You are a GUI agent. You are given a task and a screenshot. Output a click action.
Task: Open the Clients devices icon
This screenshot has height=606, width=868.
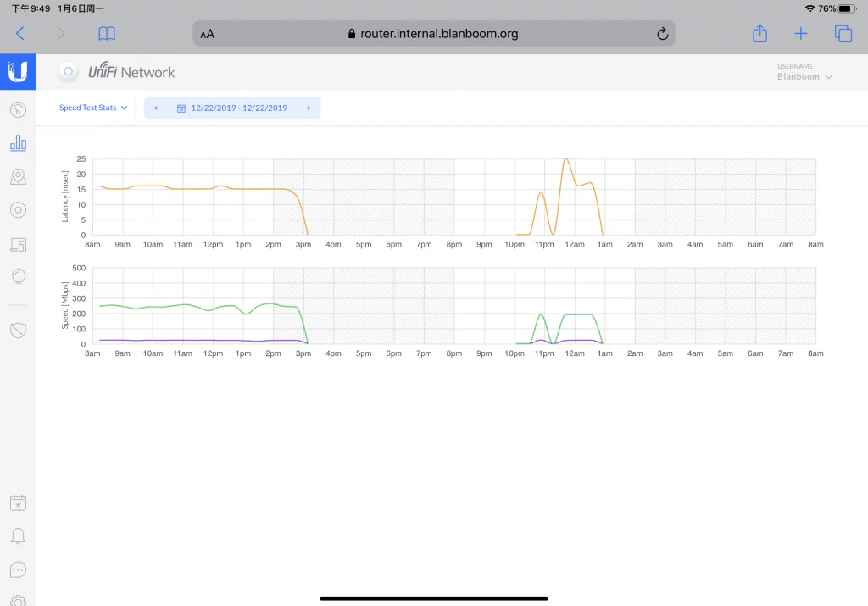coord(19,244)
